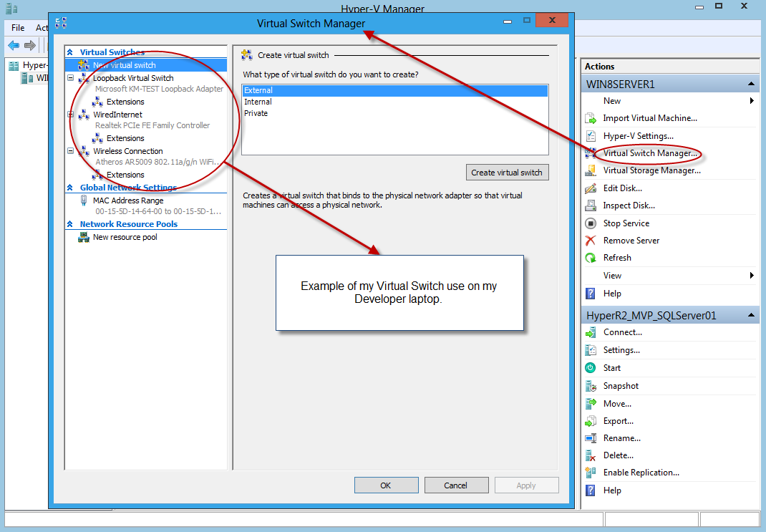The image size is (766, 532).
Task: Click the New resource pool icon
Action: 84,238
